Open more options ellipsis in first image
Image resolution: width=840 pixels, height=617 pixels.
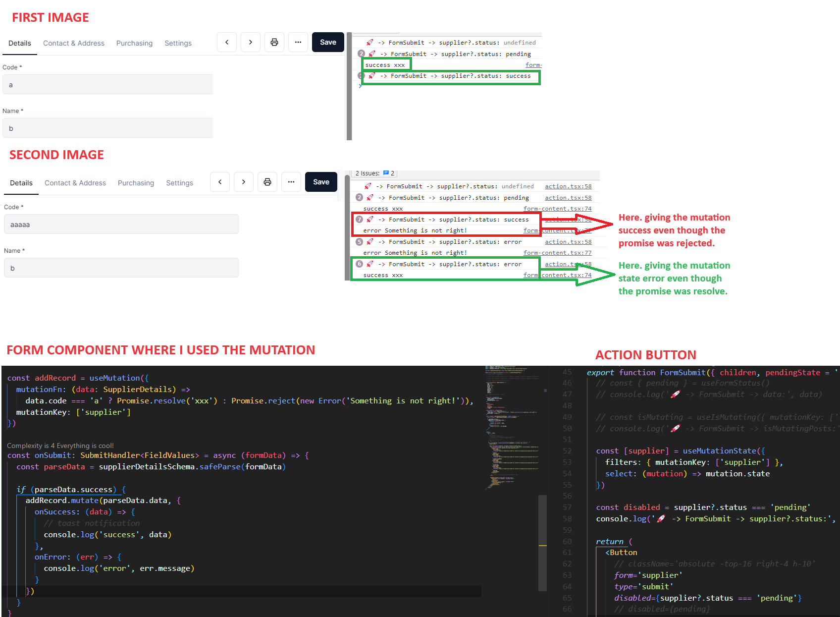(298, 42)
